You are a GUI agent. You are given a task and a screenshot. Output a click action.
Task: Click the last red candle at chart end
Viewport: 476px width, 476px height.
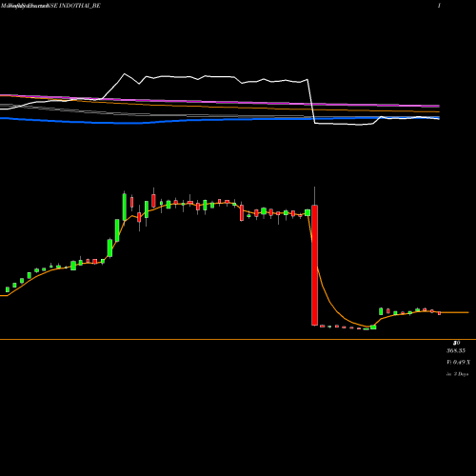click(x=439, y=313)
